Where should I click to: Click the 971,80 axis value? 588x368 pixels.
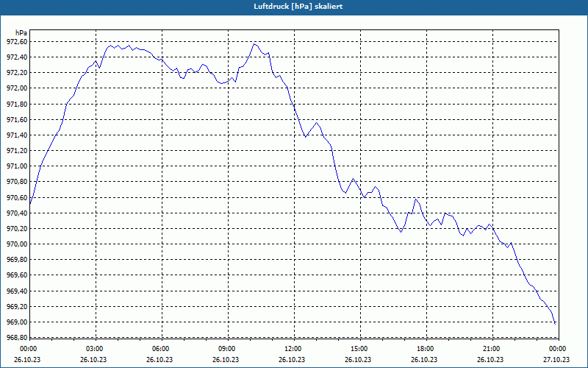tap(17, 104)
